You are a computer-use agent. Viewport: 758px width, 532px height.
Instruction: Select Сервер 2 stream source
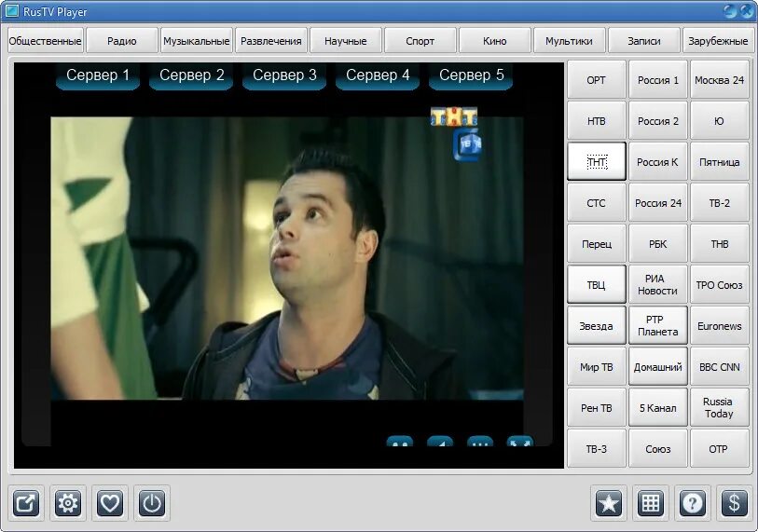[191, 75]
